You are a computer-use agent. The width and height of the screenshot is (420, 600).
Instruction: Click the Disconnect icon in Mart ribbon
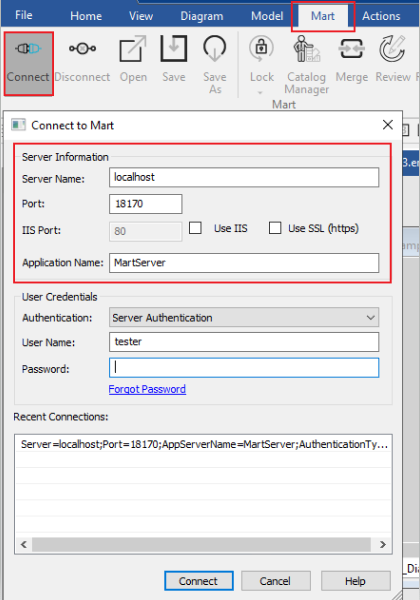[x=82, y=49]
